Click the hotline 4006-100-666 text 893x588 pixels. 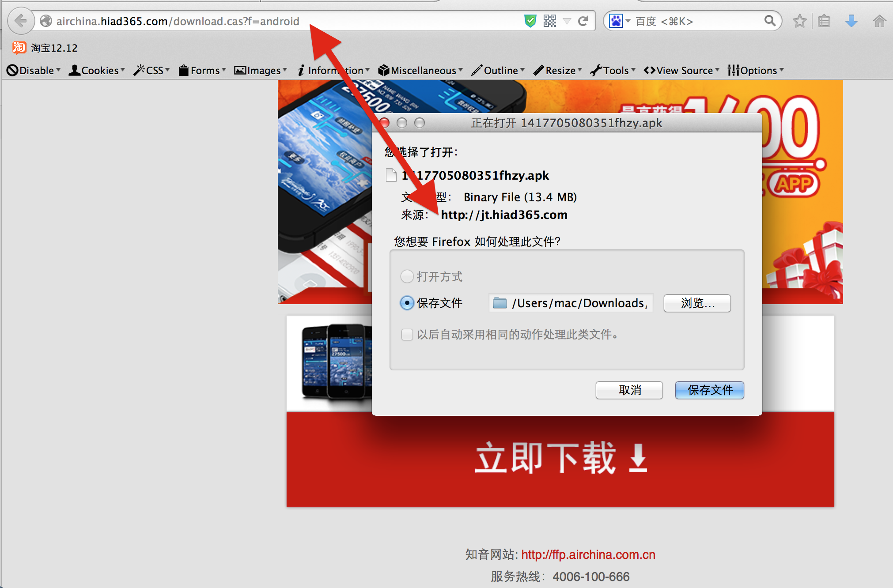(x=591, y=577)
